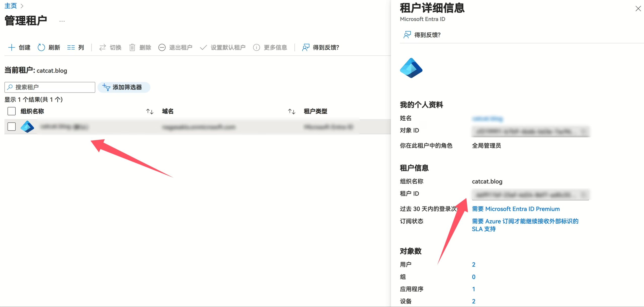Copy the 租户 ID value
This screenshot has width=644, height=307.
click(x=583, y=194)
